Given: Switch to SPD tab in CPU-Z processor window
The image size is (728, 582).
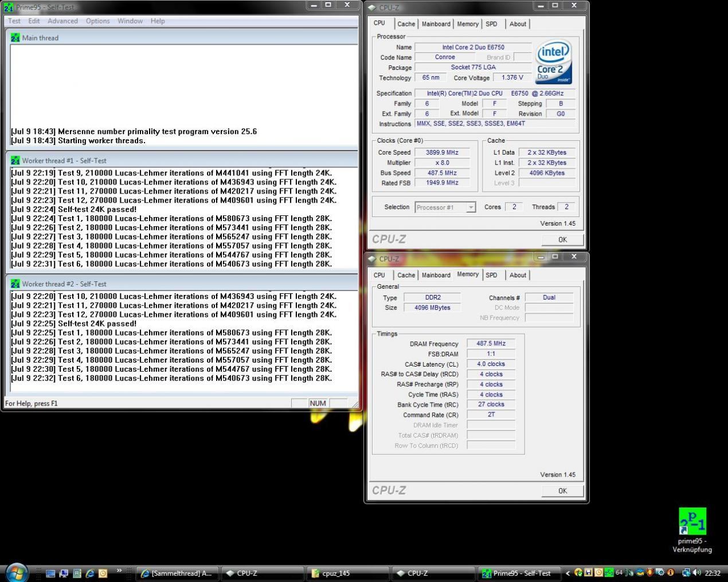Looking at the screenshot, I should coord(491,24).
